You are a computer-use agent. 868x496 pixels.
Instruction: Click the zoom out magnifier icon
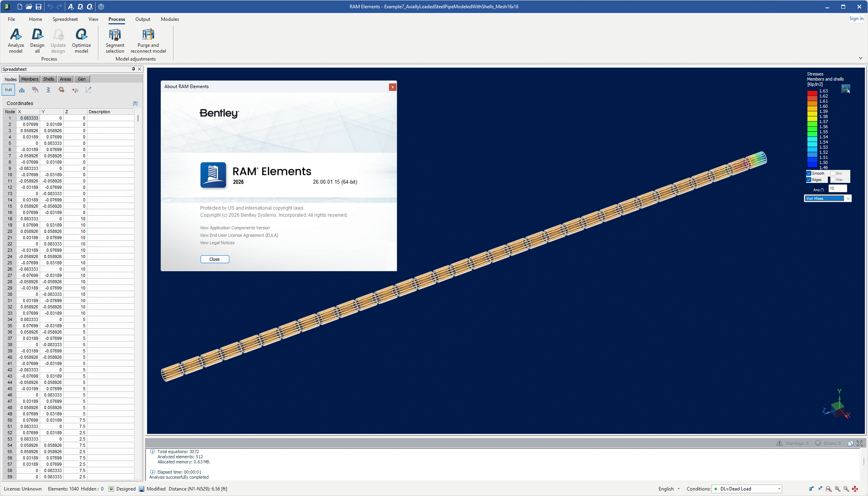[846, 489]
